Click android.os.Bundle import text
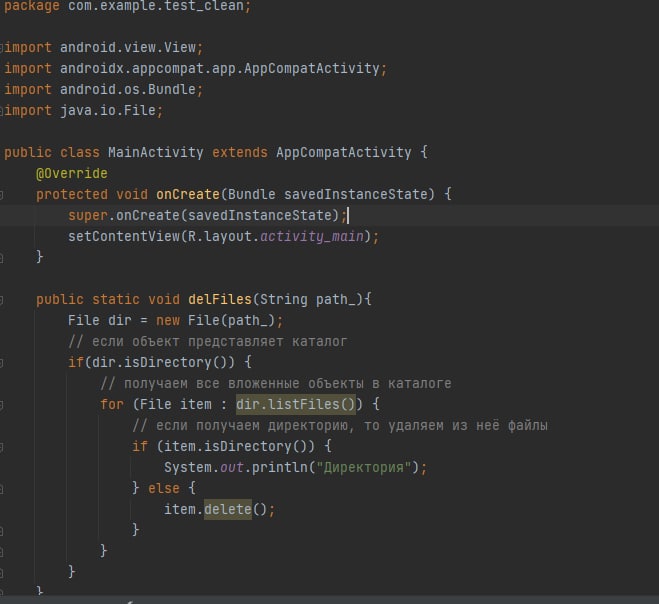Viewport: 659px width, 604px height. point(128,89)
